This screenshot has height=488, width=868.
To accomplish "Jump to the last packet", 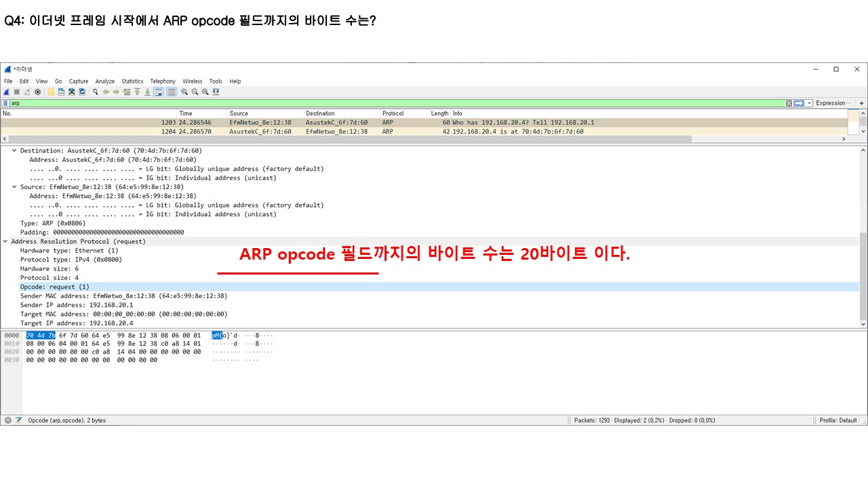I will pyautogui.click(x=148, y=91).
